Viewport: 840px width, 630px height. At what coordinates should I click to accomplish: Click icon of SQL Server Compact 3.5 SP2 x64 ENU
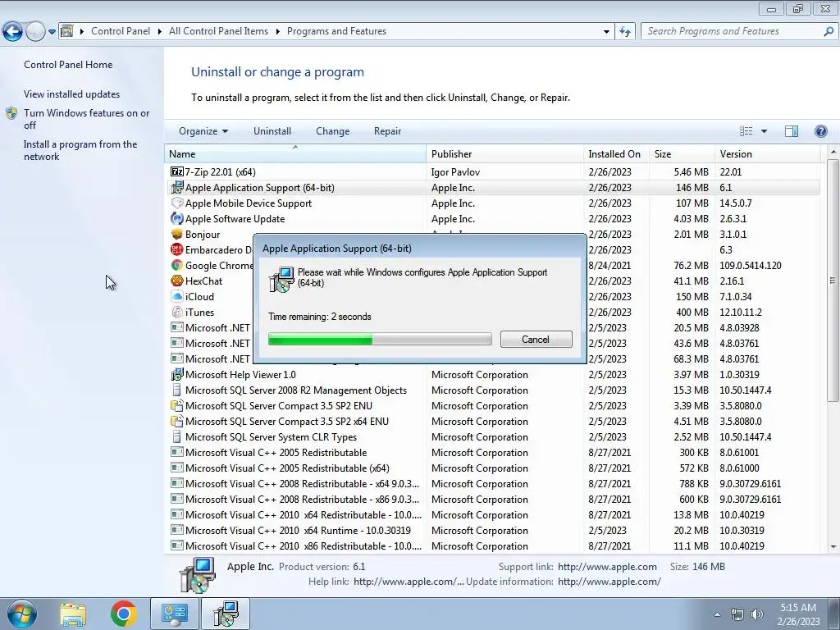point(176,421)
